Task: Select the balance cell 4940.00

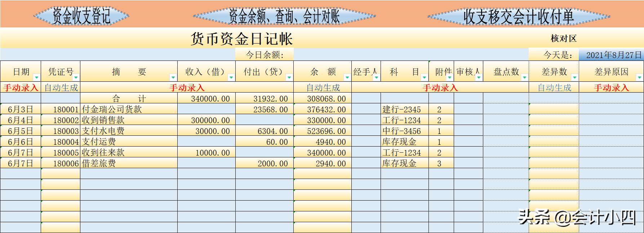Action: (x=323, y=142)
